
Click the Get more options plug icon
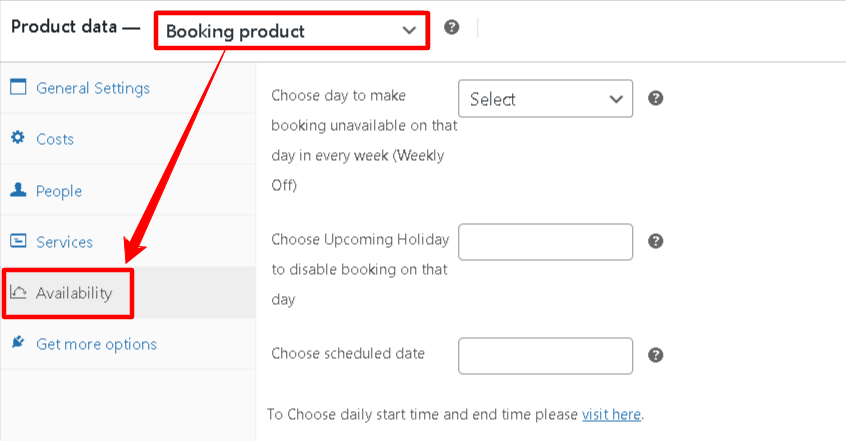tap(18, 342)
